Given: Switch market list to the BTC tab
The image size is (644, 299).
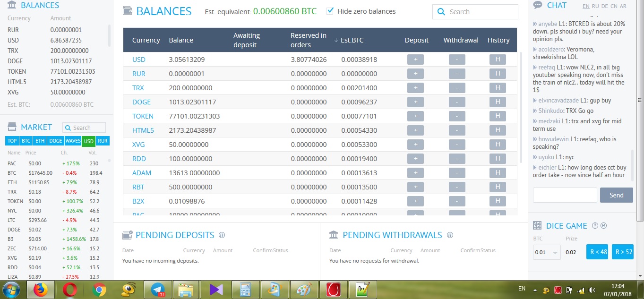Looking at the screenshot, I should click(26, 141).
